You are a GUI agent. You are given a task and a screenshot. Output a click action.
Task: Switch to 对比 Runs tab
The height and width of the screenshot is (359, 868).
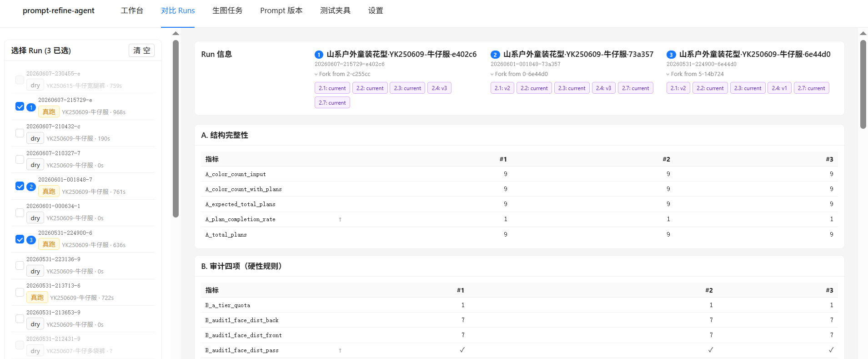point(178,10)
